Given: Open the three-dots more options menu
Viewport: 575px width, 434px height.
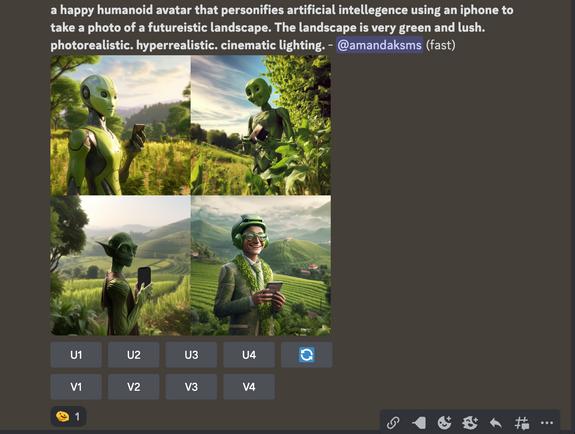Looking at the screenshot, I should [547, 423].
